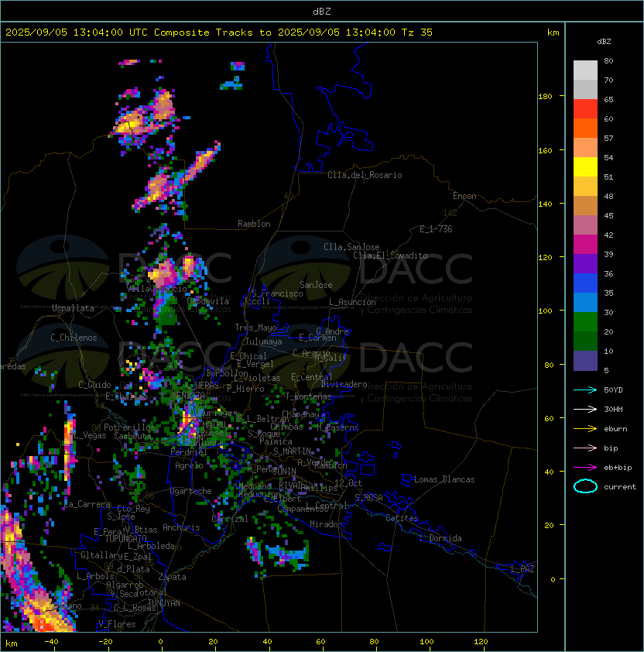Click the magenta eb+bip arrow in legend
This screenshot has height=652, width=644.
pos(585,468)
